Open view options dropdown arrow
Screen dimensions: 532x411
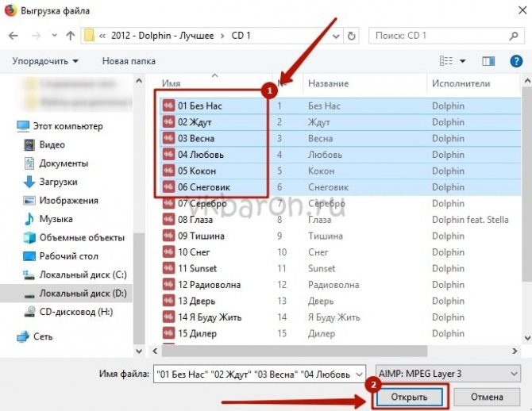[462, 61]
